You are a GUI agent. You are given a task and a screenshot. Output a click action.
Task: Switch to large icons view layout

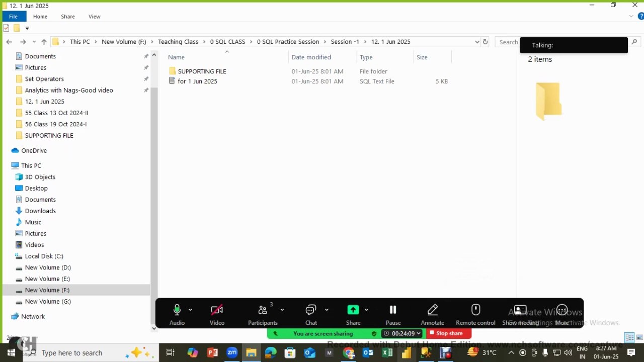coord(638,337)
